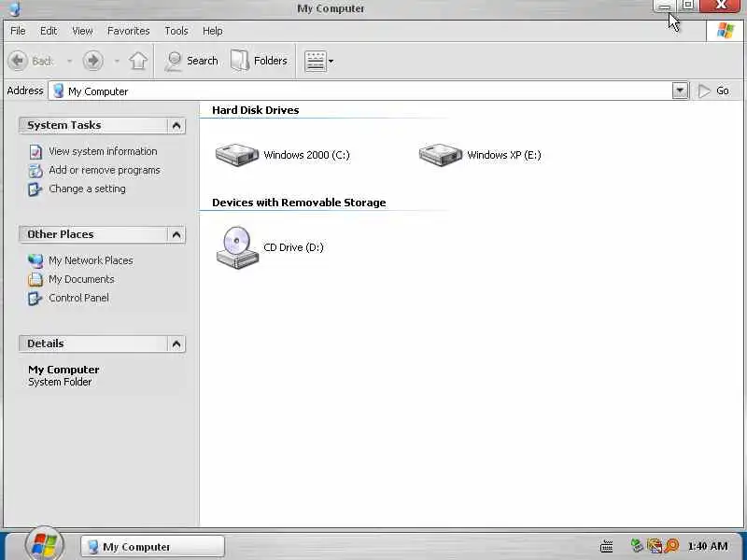Screen dimensions: 747x560
Task: Click the Other Places panel title
Action: coord(60,234)
